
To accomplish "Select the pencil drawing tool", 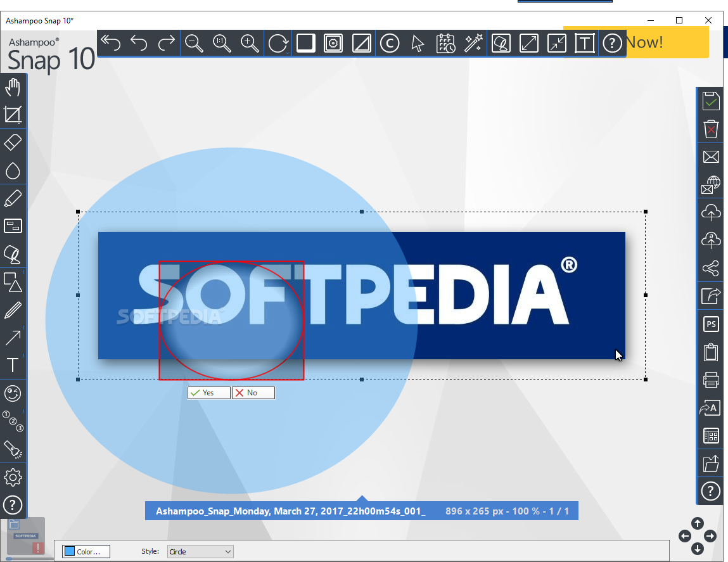I will tap(13, 310).
